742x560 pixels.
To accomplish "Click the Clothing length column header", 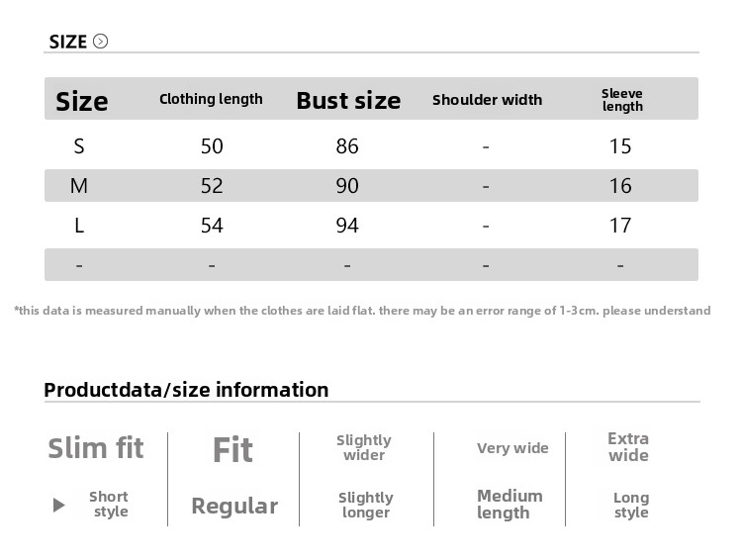I will point(211,99).
